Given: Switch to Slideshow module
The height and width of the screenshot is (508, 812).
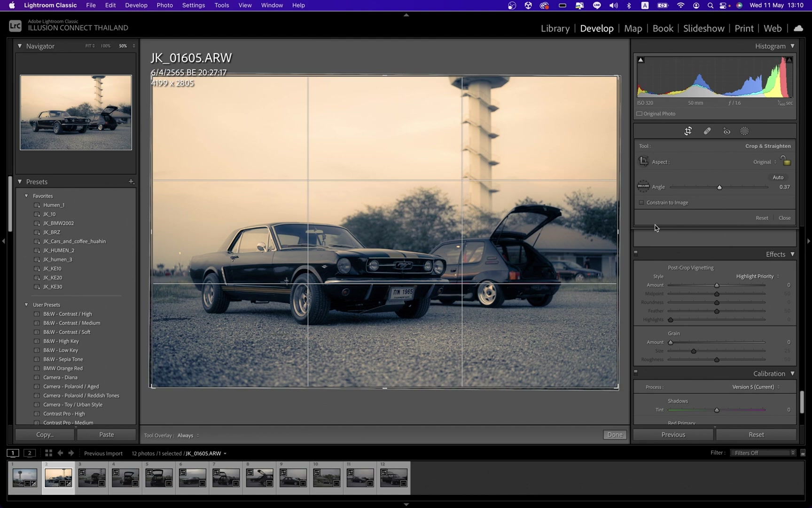Looking at the screenshot, I should 703,28.
